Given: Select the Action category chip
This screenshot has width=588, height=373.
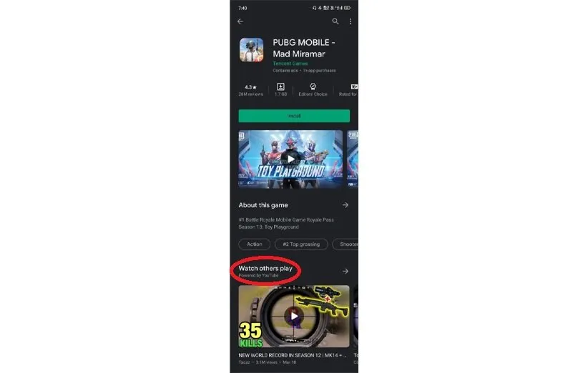Looking at the screenshot, I should [254, 244].
